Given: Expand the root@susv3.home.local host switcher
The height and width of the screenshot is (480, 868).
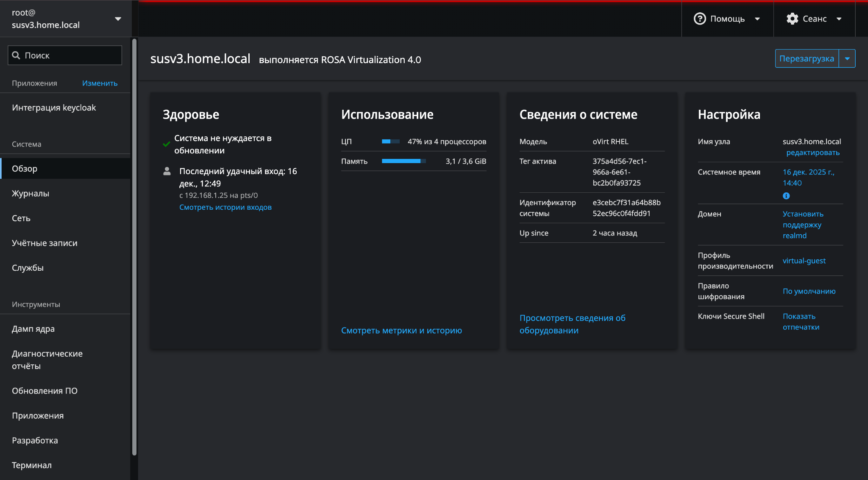Looking at the screenshot, I should coord(118,19).
